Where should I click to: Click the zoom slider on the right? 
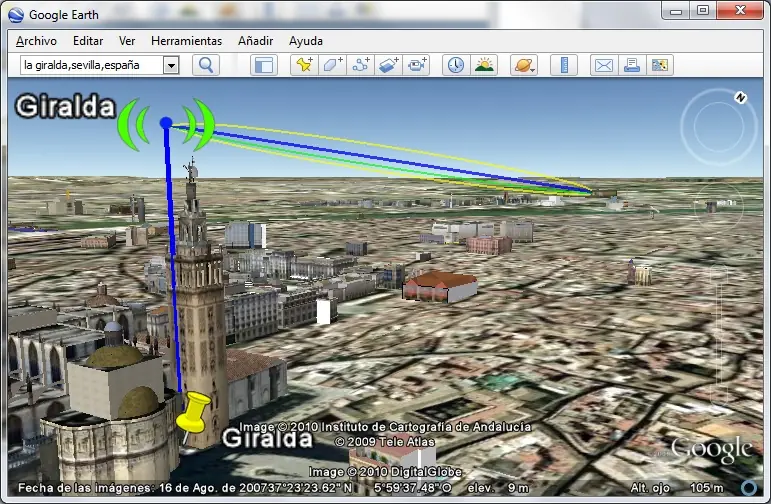tap(718, 334)
